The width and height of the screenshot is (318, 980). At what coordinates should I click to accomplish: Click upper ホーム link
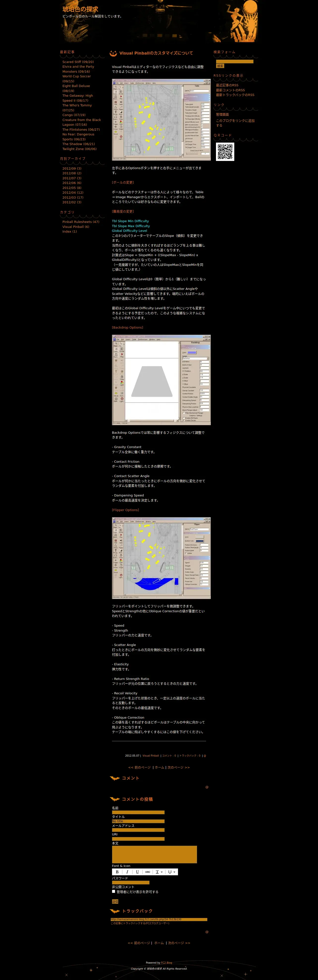tap(159, 767)
